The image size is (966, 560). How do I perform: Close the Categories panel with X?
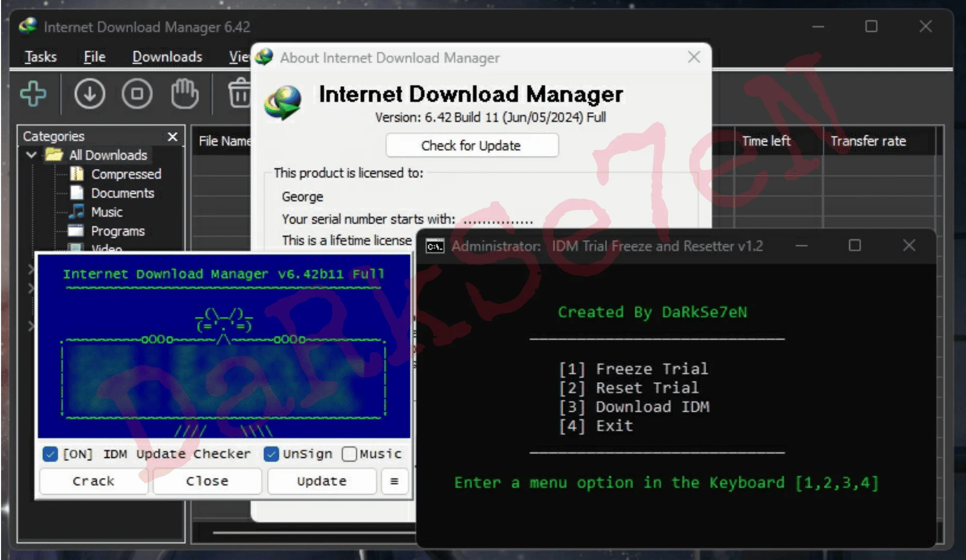[x=173, y=136]
